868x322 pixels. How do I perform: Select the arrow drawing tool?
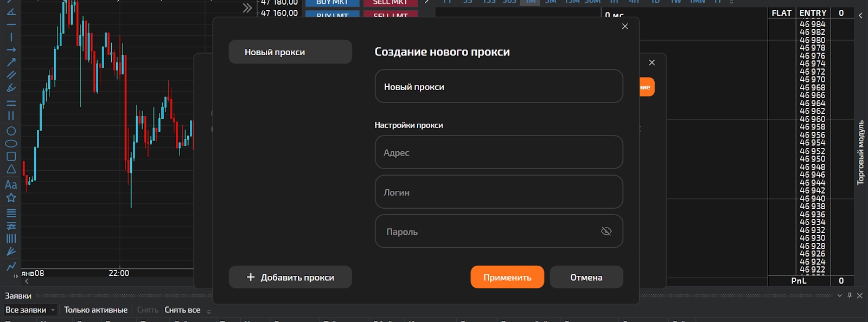(11, 62)
